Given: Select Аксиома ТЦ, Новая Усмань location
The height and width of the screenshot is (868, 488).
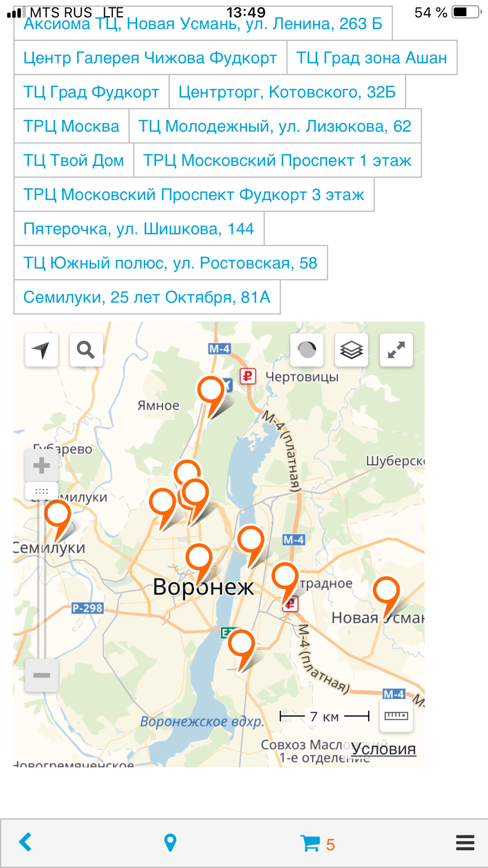Looking at the screenshot, I should (203, 23).
